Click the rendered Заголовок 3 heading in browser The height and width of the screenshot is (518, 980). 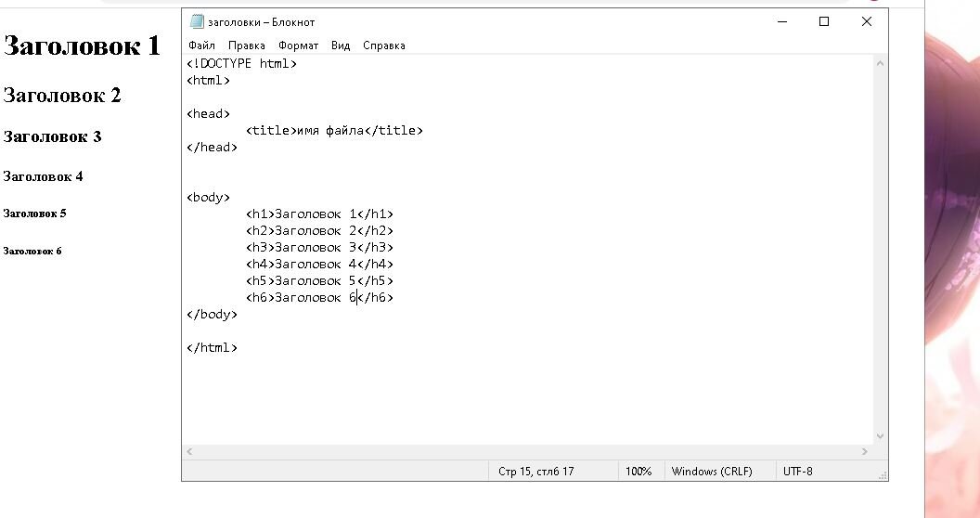pos(52,136)
